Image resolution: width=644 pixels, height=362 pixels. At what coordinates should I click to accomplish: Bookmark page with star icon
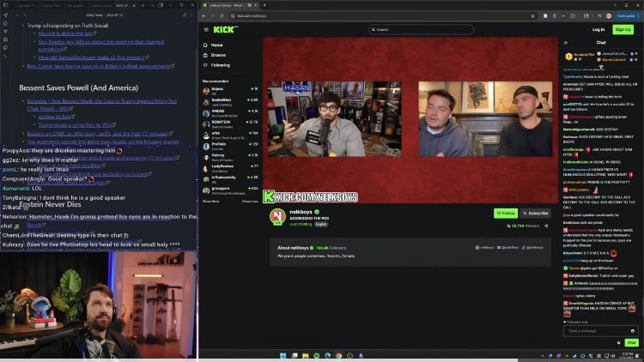click(532, 16)
